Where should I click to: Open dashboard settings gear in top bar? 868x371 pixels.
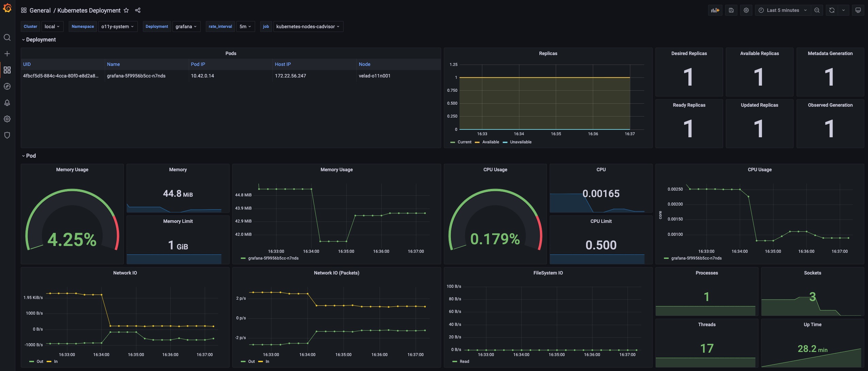(x=746, y=10)
